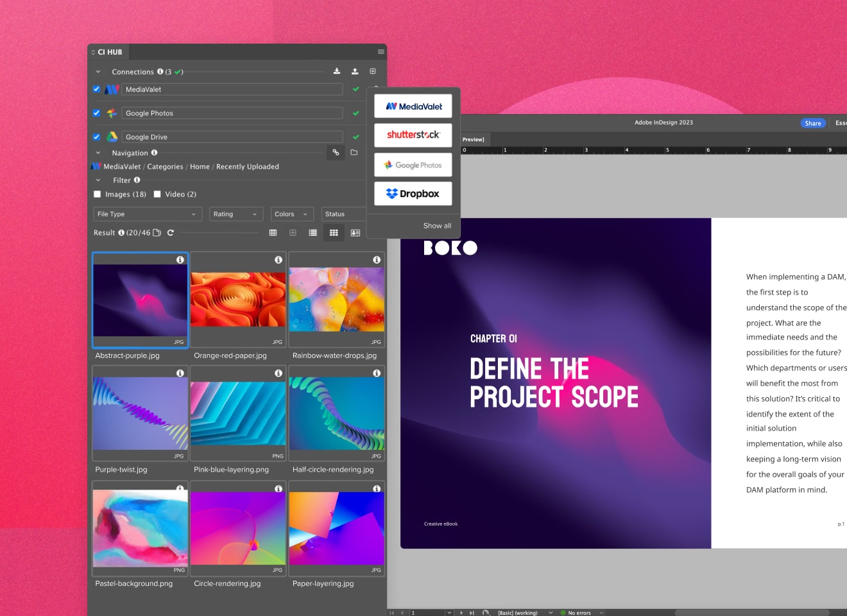
Task: Click the Share button in InDesign
Action: 813,123
